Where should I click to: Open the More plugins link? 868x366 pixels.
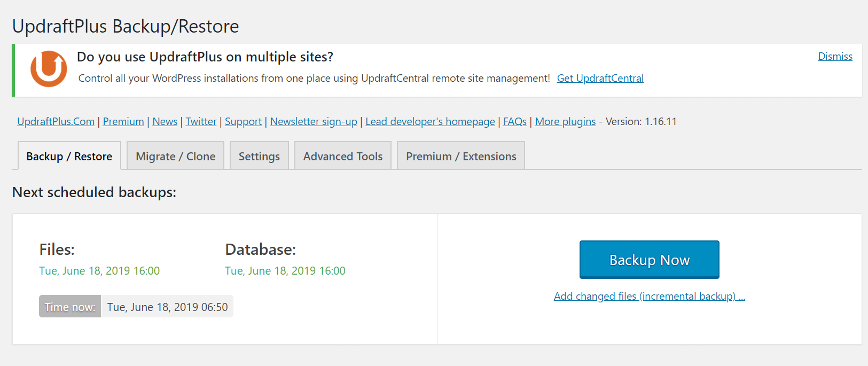(x=565, y=121)
